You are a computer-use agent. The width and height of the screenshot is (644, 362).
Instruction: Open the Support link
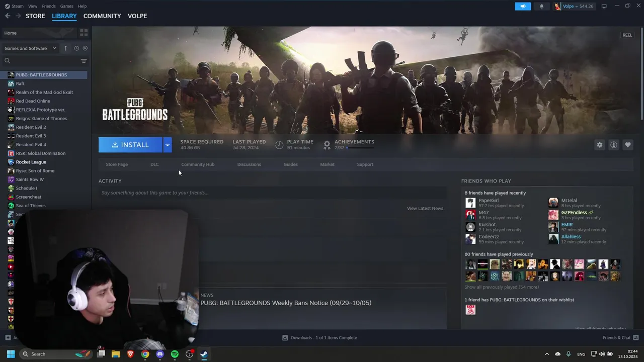click(x=365, y=164)
